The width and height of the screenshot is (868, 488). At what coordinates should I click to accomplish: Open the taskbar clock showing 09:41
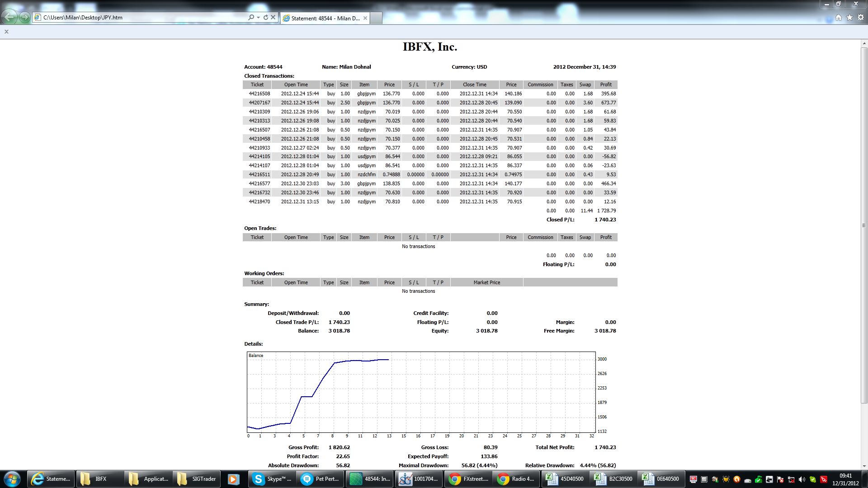845,479
